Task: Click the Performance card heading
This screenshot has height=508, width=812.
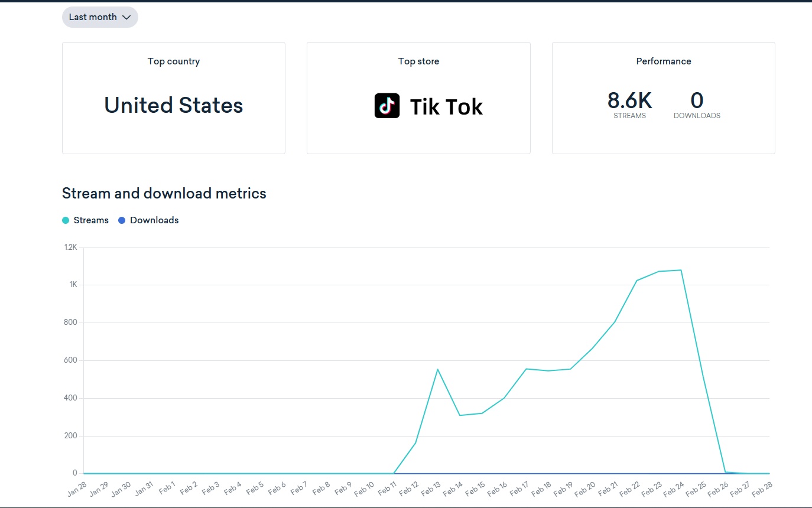Action: click(663, 61)
